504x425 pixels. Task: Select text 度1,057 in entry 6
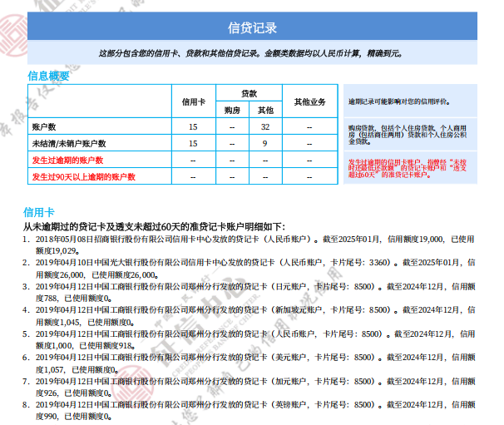tap(50, 370)
